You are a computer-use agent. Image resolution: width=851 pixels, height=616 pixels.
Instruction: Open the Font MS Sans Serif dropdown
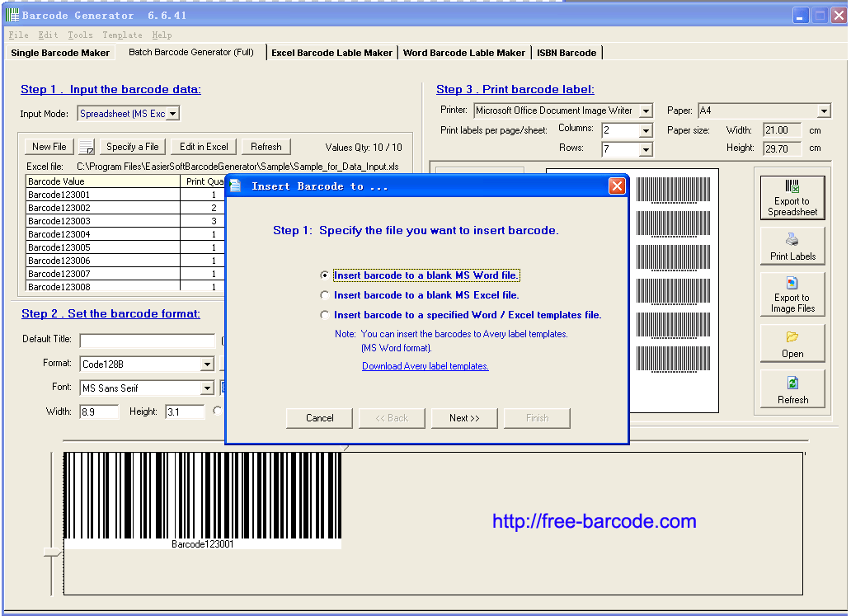(207, 388)
